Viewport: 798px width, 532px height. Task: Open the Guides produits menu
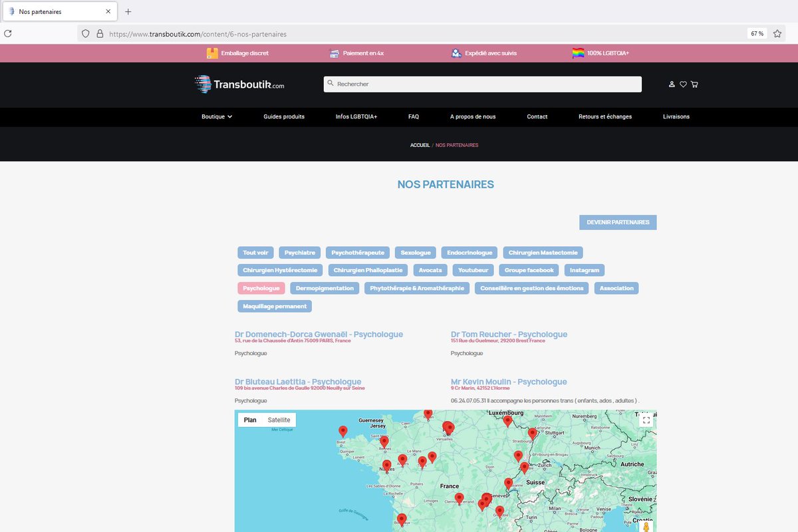[x=284, y=116]
